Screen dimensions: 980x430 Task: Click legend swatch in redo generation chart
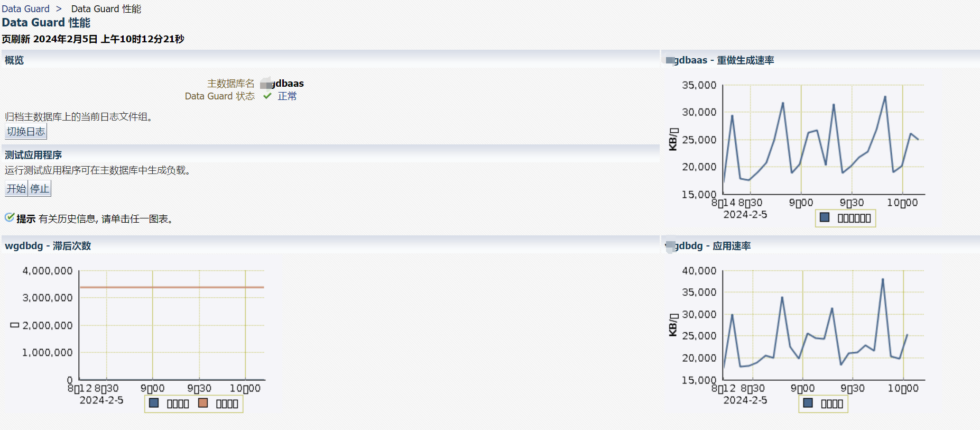click(x=825, y=217)
